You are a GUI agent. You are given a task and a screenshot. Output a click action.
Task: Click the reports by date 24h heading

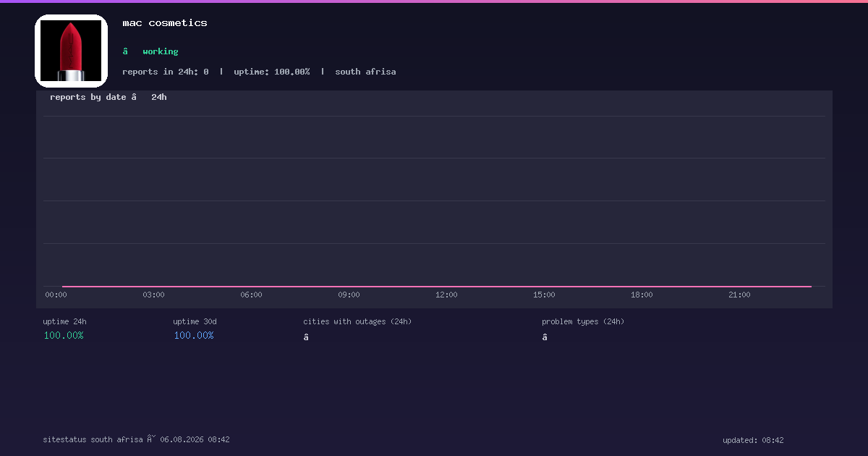click(x=109, y=97)
